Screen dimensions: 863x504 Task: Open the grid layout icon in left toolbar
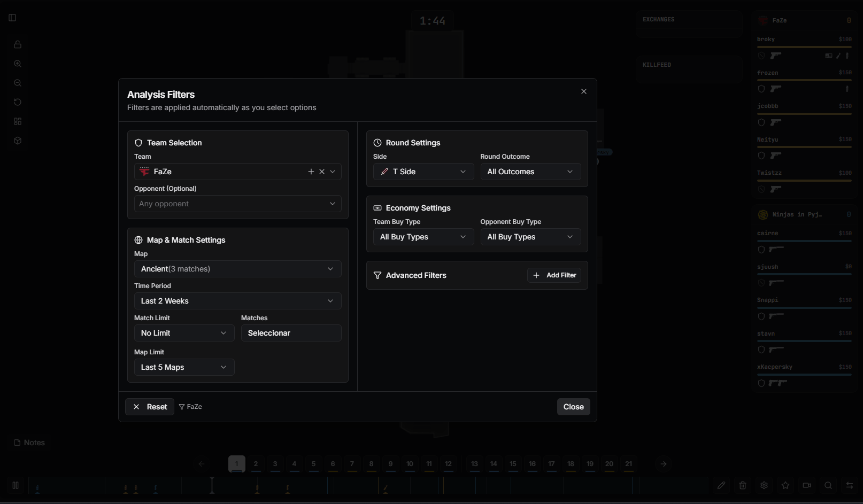pyautogui.click(x=18, y=121)
